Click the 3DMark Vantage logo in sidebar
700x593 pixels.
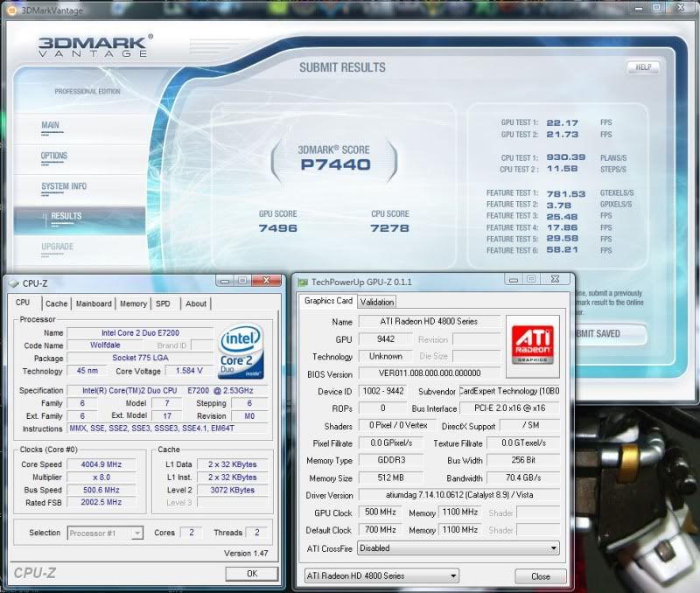pos(94,47)
